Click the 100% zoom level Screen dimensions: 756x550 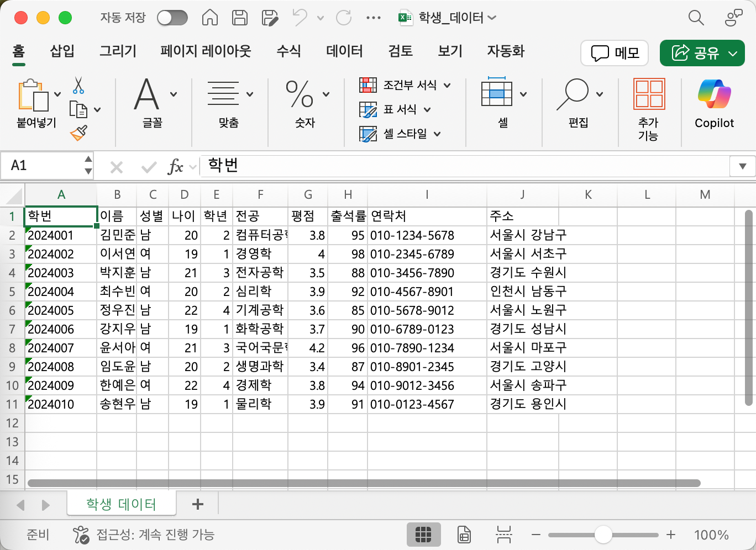[x=711, y=535]
